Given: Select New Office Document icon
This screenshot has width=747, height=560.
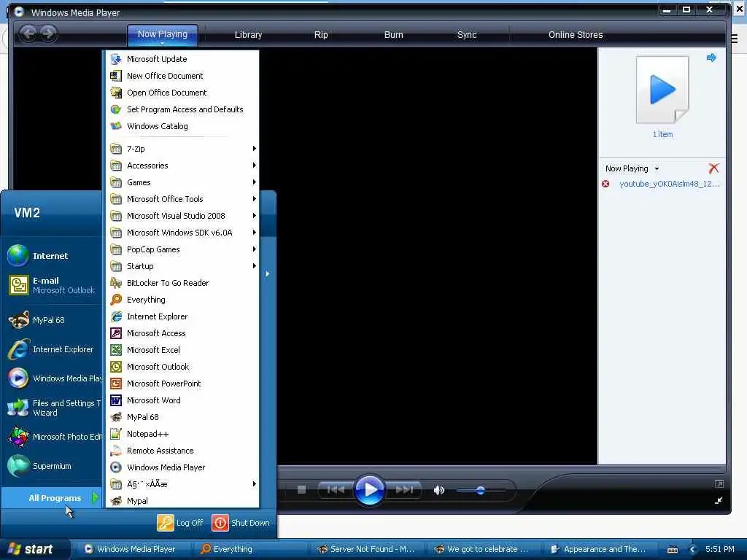Looking at the screenshot, I should click(116, 76).
